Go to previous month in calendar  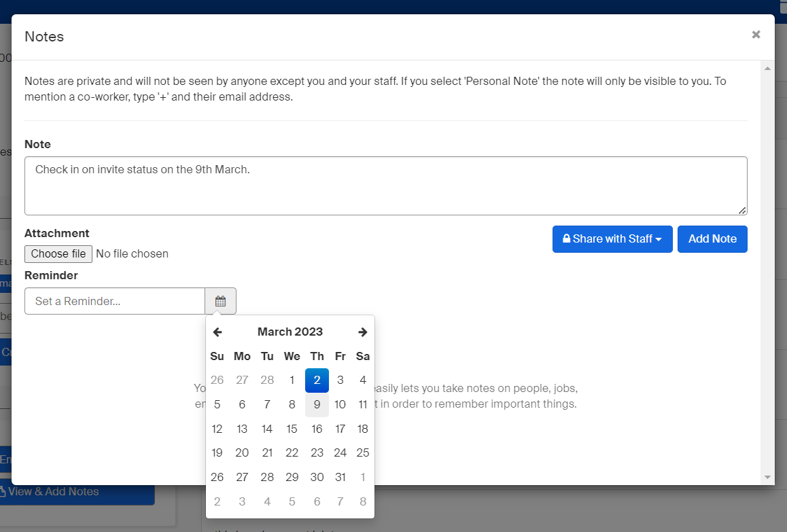[x=217, y=332]
